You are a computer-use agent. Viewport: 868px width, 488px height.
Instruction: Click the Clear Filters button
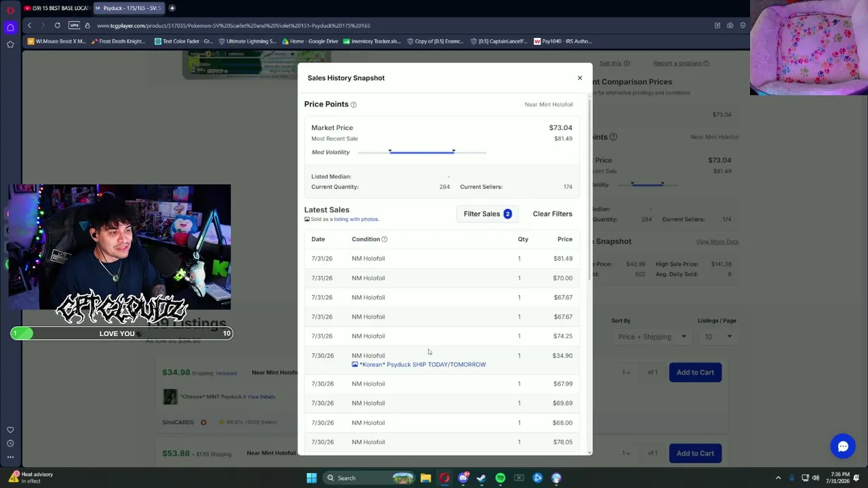coord(553,213)
